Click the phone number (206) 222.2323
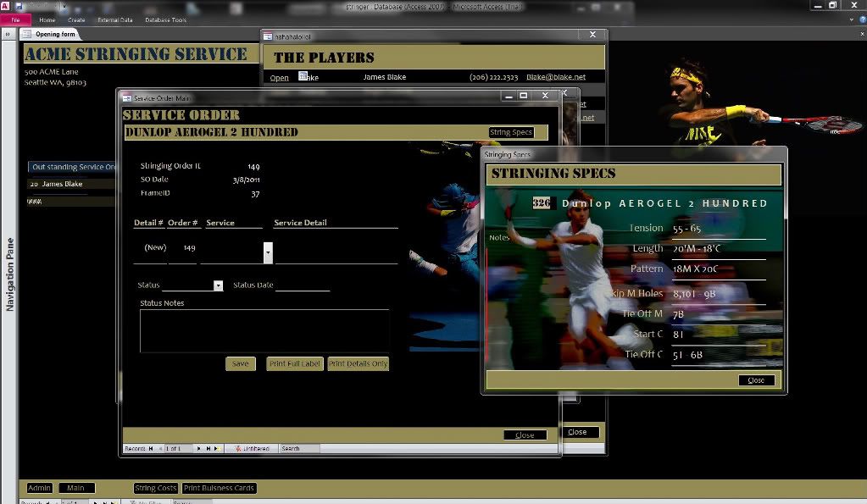This screenshot has width=867, height=504. 494,77
